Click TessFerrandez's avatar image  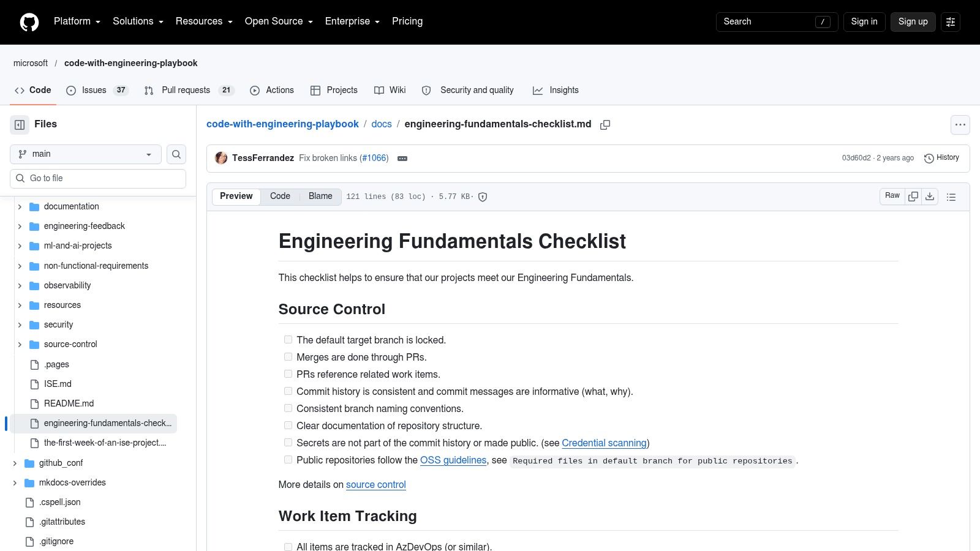pyautogui.click(x=221, y=158)
